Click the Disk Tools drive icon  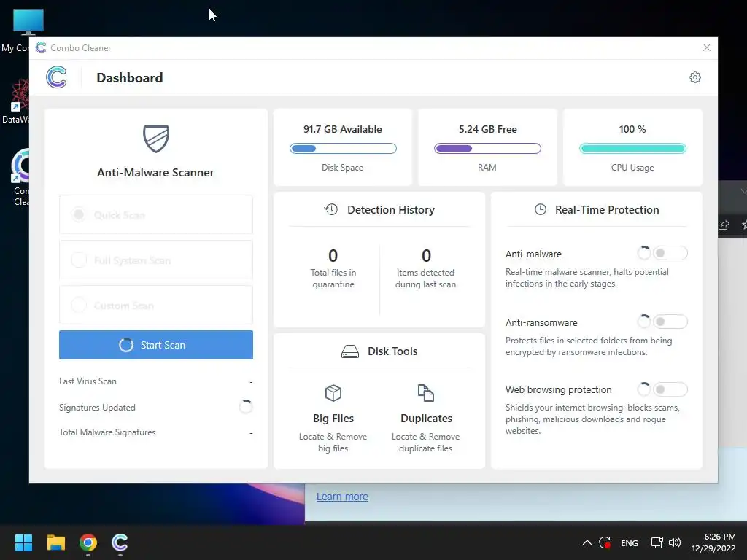tap(350, 351)
